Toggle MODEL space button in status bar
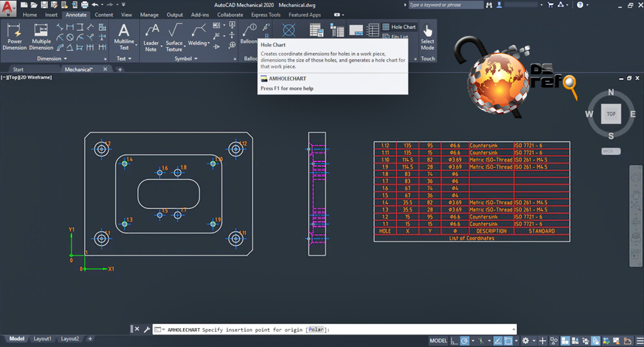The image size is (644, 347). pyautogui.click(x=438, y=341)
